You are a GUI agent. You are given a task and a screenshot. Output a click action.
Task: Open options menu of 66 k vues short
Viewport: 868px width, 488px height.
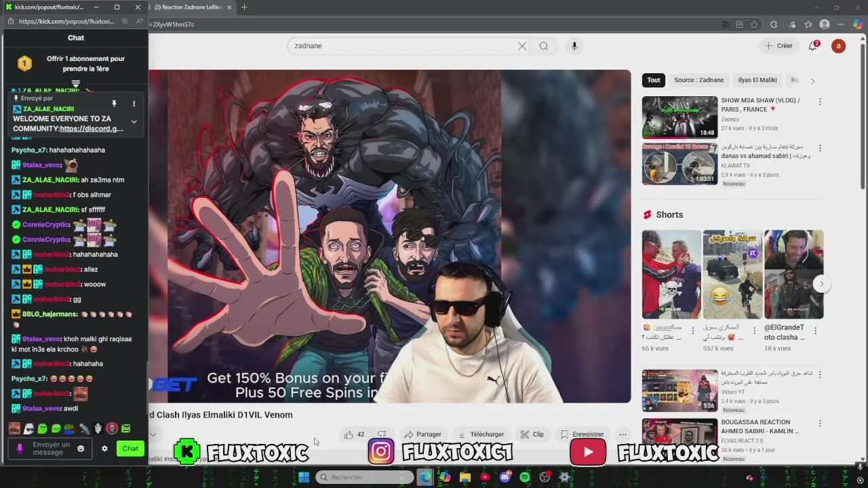click(x=693, y=331)
